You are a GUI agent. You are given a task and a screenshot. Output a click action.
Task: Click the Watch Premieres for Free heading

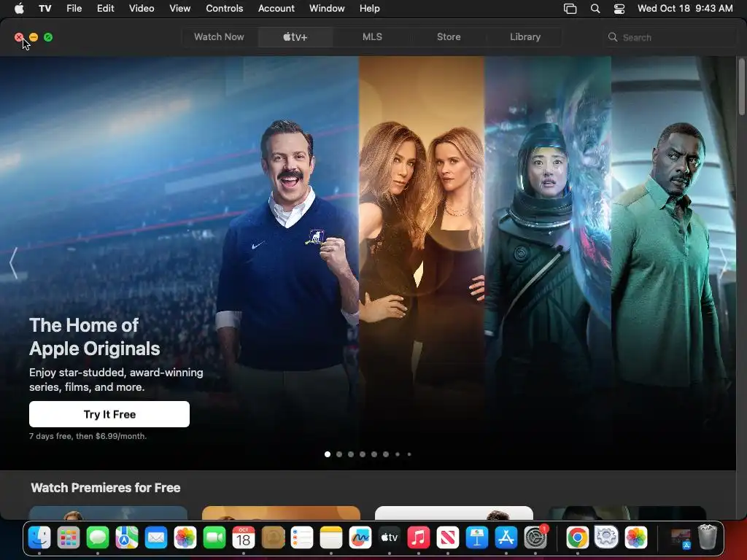point(106,488)
